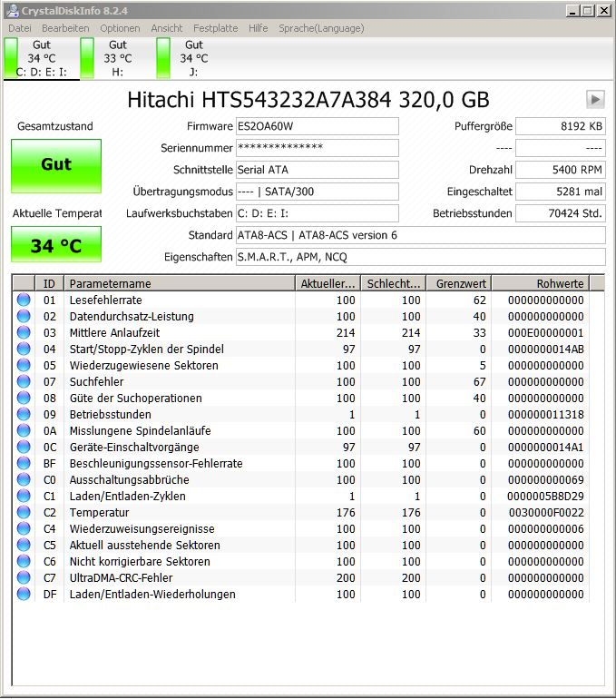616x699 pixels.
Task: Select disk tab C: D: E: I:
Action: pyautogui.click(x=42, y=58)
